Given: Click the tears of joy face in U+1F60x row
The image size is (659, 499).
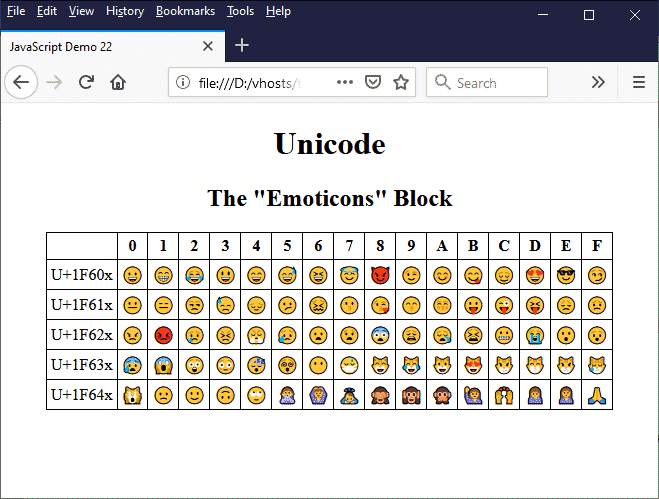Looking at the screenshot, I should 194,275.
